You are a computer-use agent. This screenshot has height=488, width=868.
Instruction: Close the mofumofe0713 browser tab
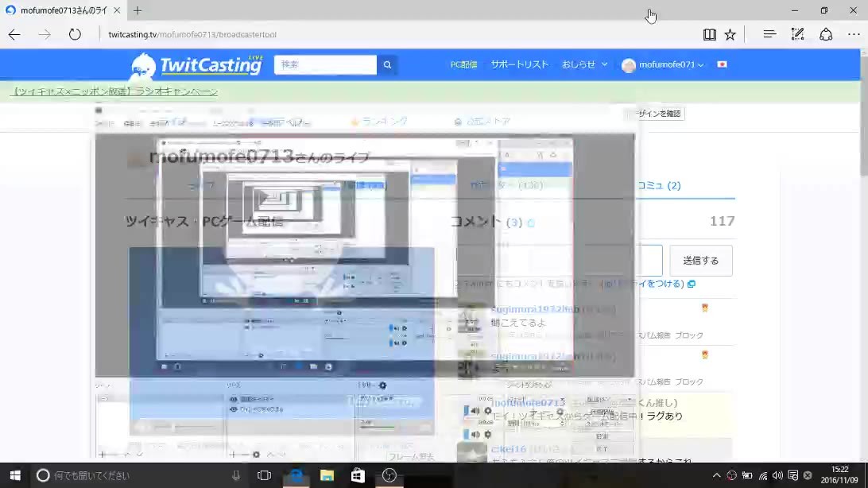click(x=117, y=10)
